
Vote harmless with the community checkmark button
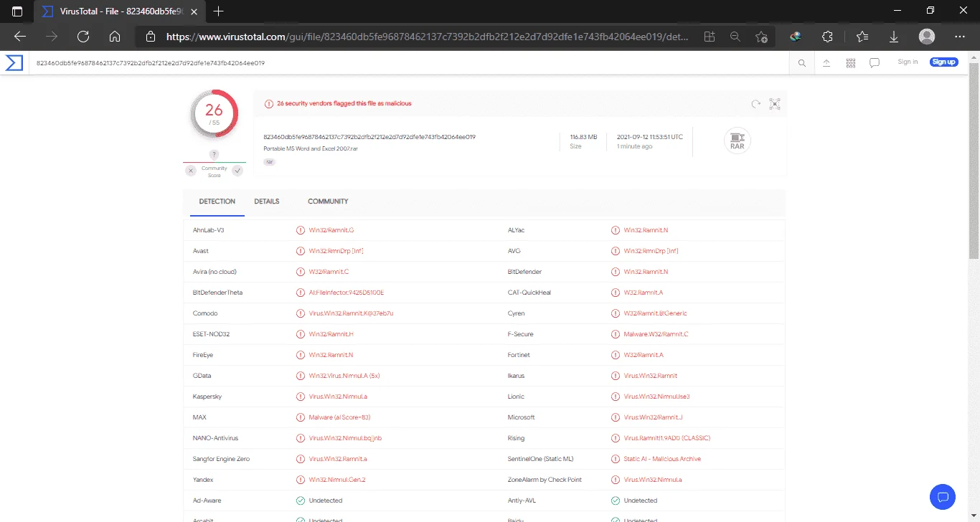[x=237, y=171]
